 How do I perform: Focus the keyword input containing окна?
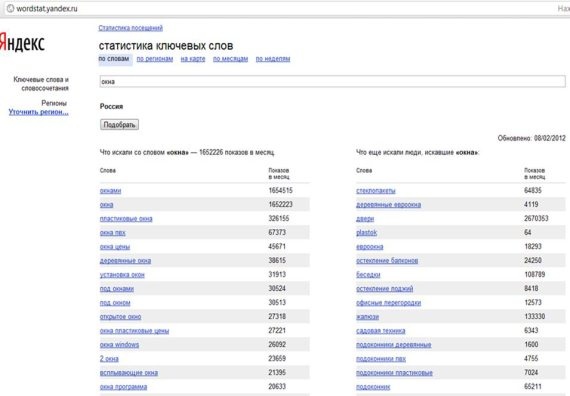332,81
